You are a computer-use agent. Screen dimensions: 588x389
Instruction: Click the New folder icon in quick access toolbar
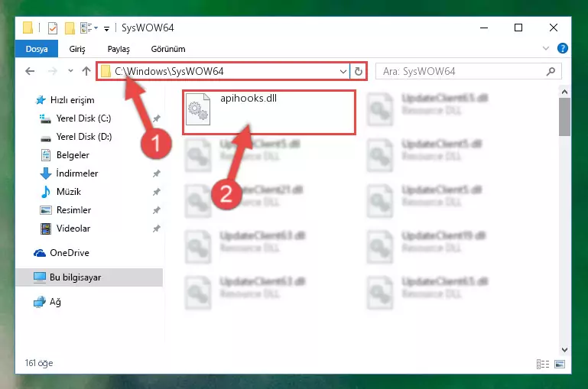click(x=70, y=28)
